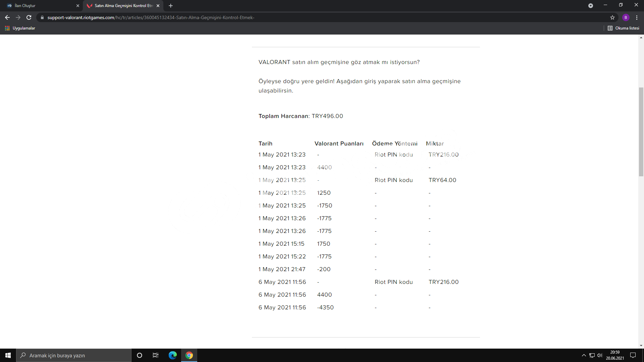The image size is (644, 362).
Task: Select the 1250 points value
Action: [x=324, y=193]
